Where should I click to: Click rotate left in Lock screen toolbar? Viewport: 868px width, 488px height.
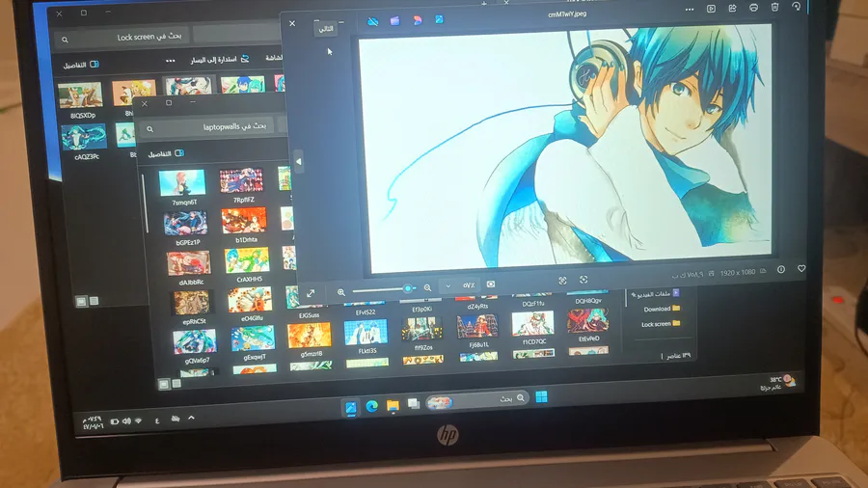click(220, 59)
